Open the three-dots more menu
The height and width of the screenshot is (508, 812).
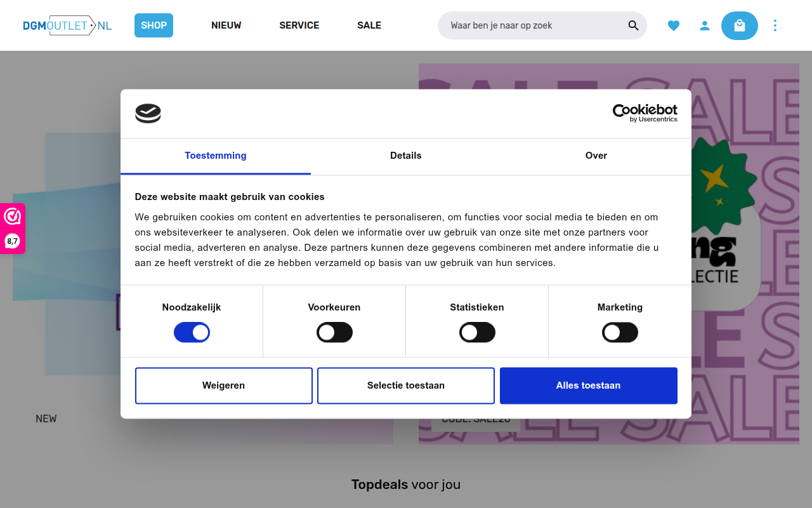pos(775,25)
